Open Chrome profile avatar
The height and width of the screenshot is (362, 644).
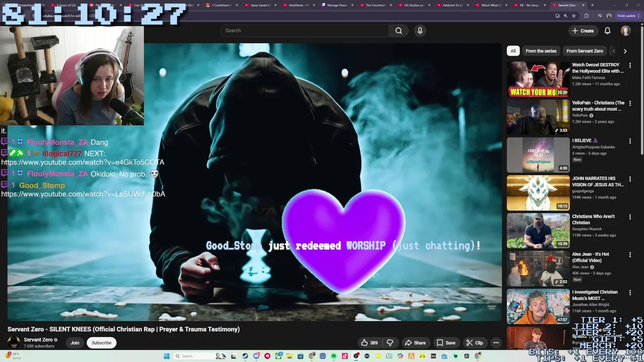(x=609, y=16)
